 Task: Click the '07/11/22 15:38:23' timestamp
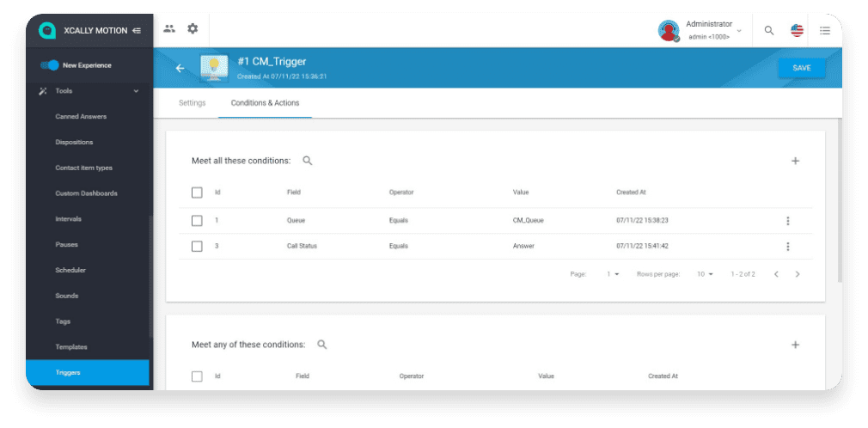tap(642, 220)
